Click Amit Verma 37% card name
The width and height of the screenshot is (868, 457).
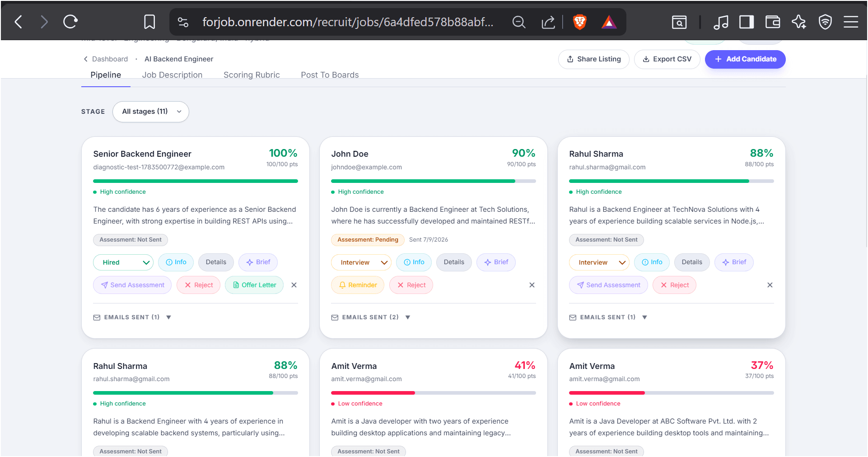[x=592, y=366]
